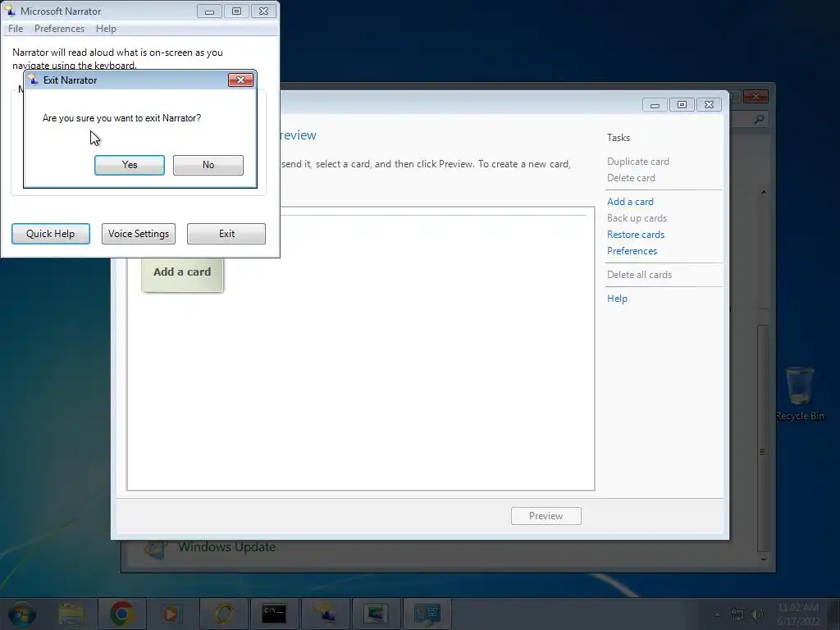This screenshot has height=630, width=840.
Task: Click Duplicate card in Tasks
Action: 637,162
